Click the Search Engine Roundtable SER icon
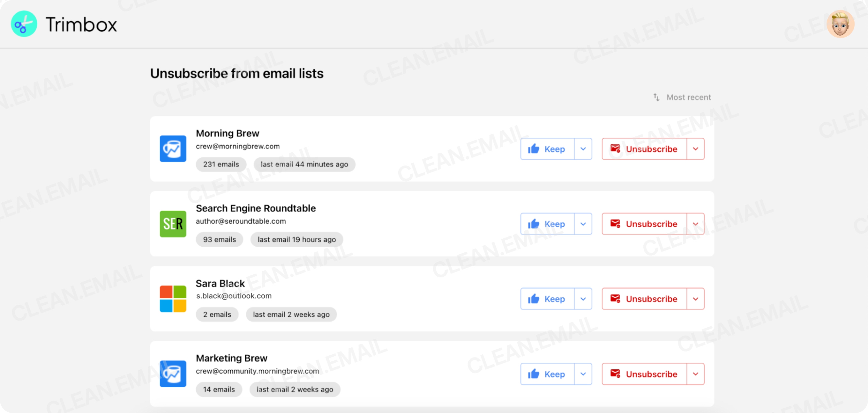This screenshot has height=413, width=868. [173, 224]
